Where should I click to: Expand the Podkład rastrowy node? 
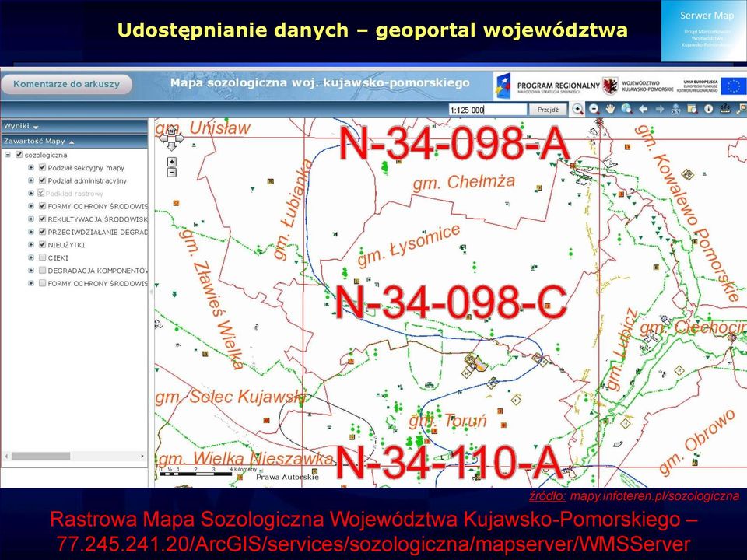[31, 194]
